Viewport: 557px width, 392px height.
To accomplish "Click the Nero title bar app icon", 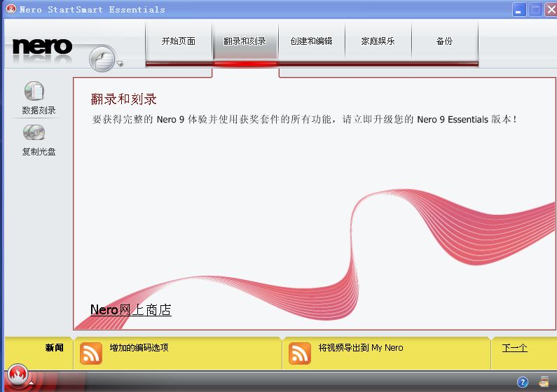I will click(x=11, y=8).
